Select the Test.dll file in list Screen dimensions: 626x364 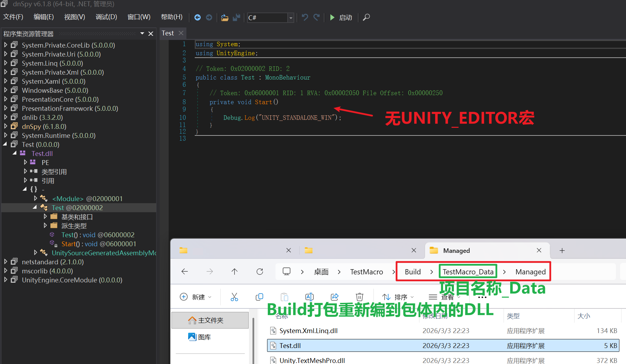click(290, 346)
